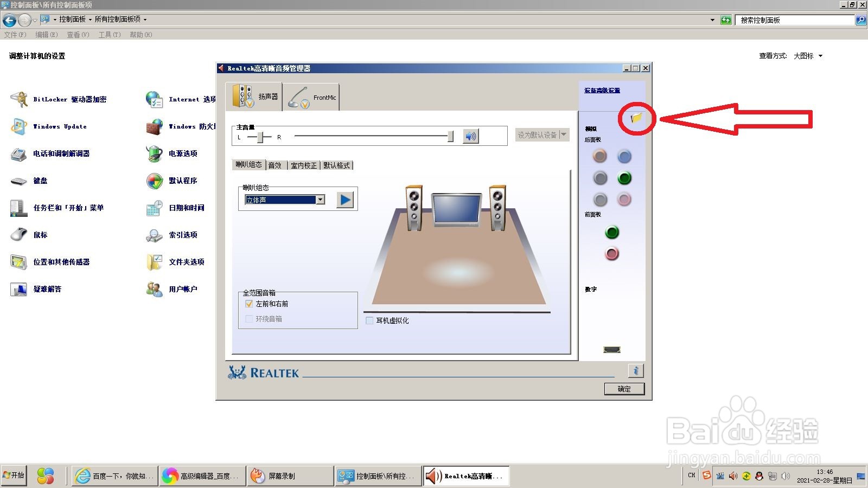868x488 pixels.
Task: Open the 帮助 menu in Control Panel
Action: point(141,35)
